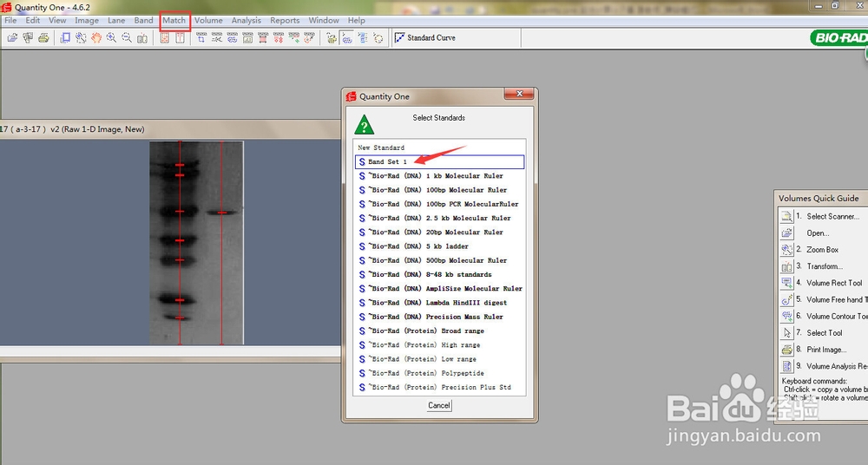
Task: Select Bio-Rad (DNA) 100bp Molecular Ruler
Action: click(x=439, y=190)
